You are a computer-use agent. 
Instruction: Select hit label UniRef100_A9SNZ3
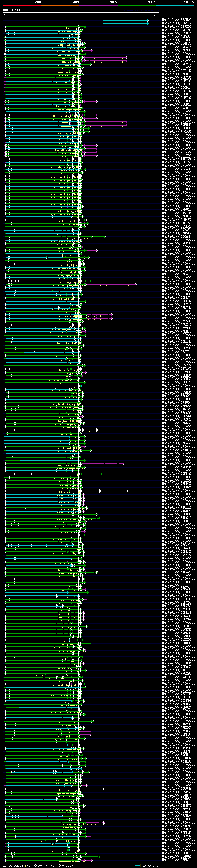pos(176,108)
